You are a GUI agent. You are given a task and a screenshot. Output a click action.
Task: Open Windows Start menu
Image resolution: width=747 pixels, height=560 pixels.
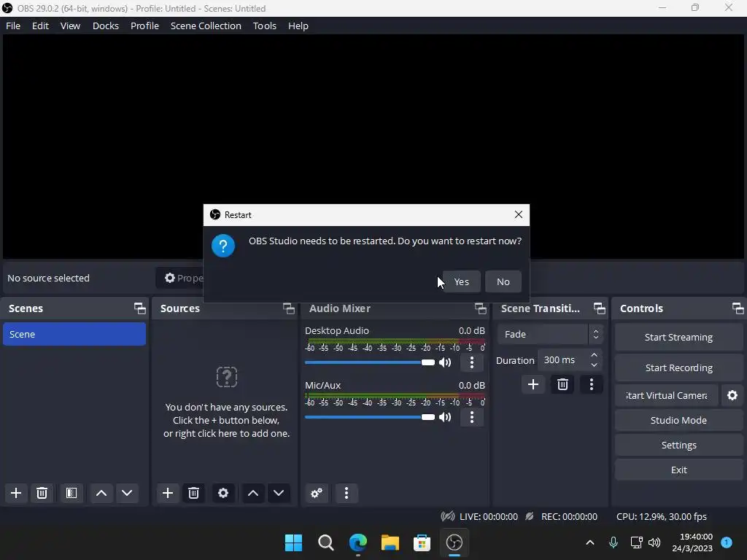pos(293,542)
